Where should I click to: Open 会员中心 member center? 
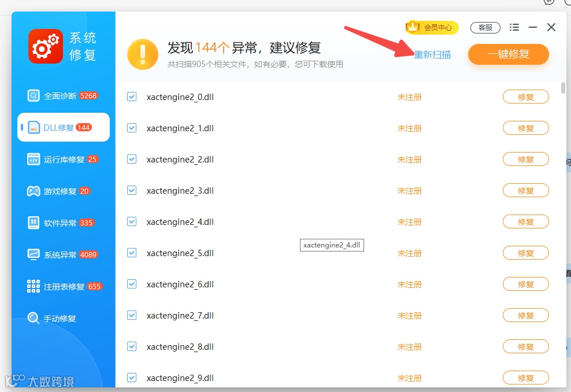(432, 27)
